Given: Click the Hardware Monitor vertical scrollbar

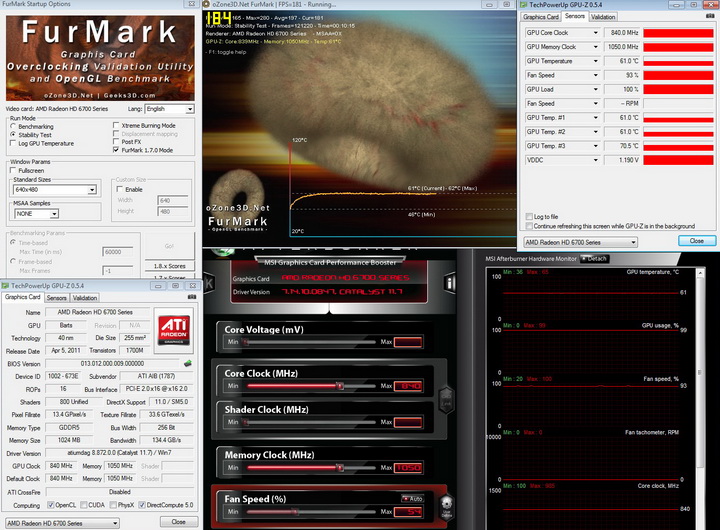Looking at the screenshot, I should 700,372.
